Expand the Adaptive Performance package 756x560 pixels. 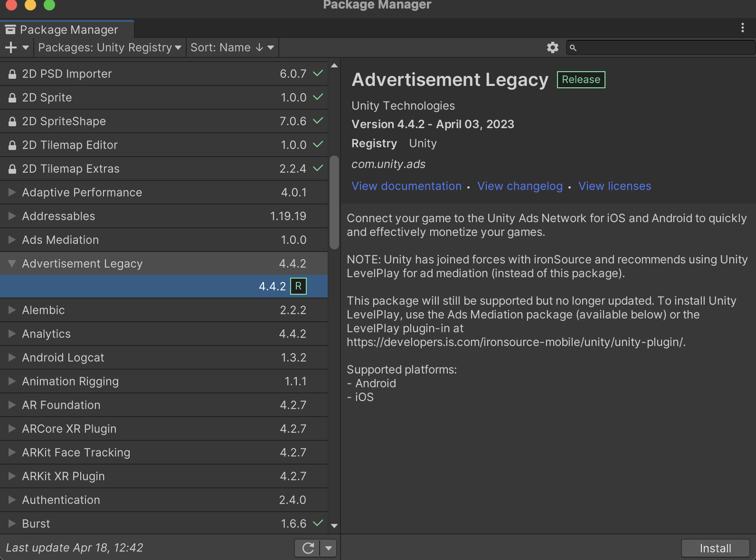[12, 192]
